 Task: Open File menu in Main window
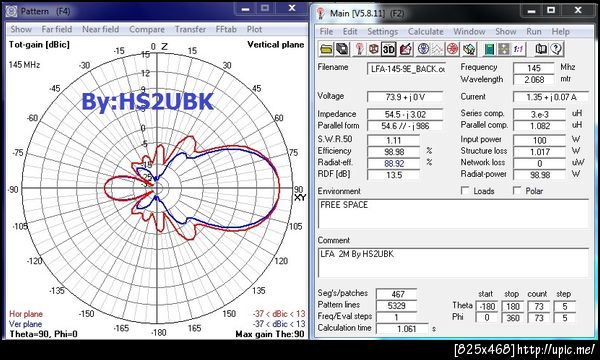[x=326, y=32]
